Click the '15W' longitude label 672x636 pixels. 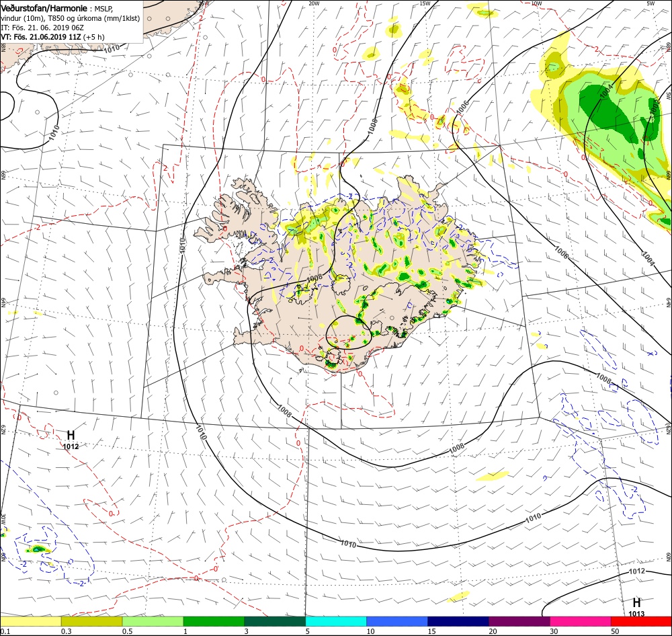coord(425,3)
